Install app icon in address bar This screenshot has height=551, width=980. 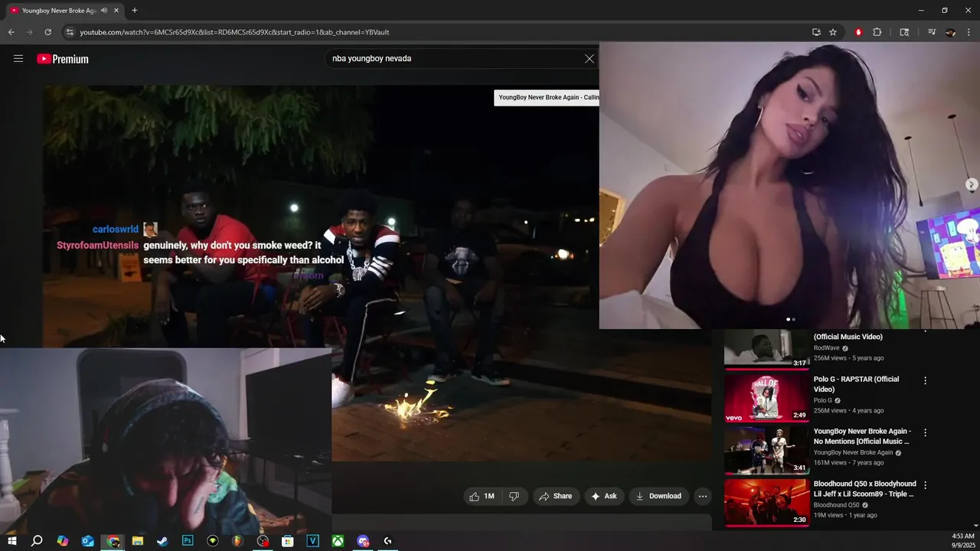pyautogui.click(x=816, y=32)
